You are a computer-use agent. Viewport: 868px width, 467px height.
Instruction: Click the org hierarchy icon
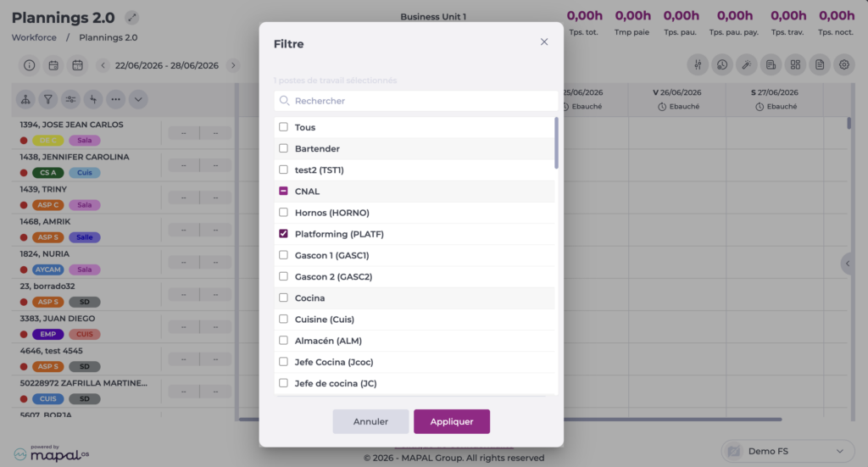(25, 100)
